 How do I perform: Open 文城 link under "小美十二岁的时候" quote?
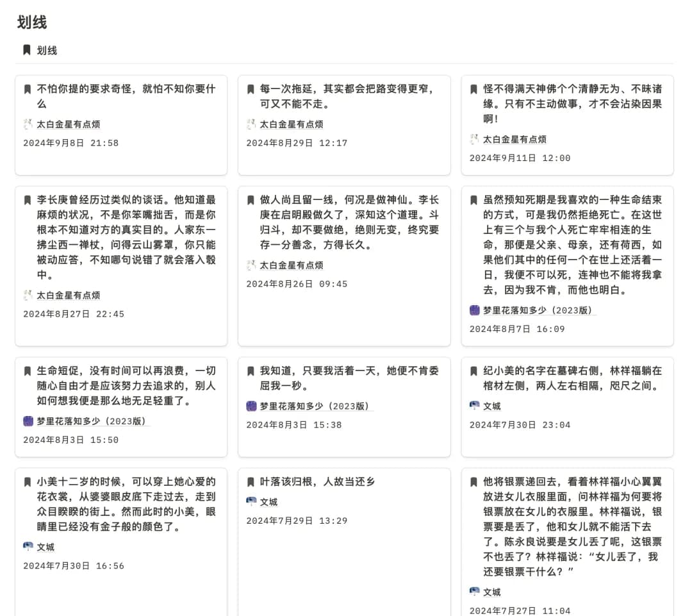pos(45,547)
